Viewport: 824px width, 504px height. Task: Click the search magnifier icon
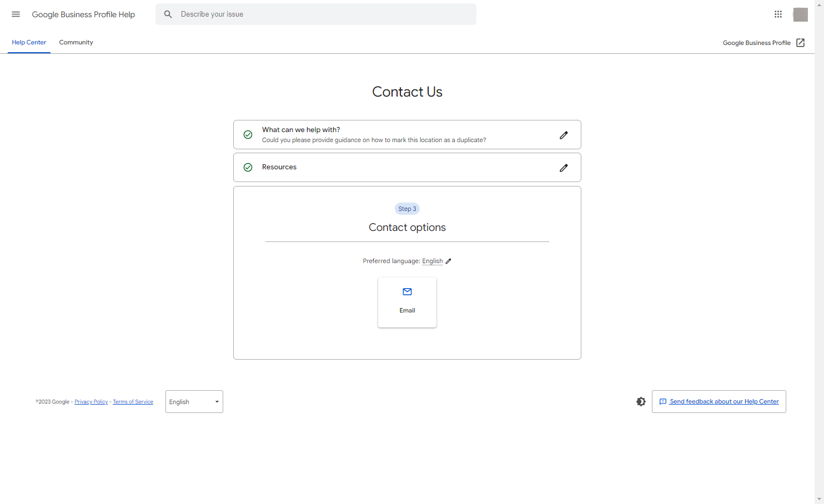168,14
